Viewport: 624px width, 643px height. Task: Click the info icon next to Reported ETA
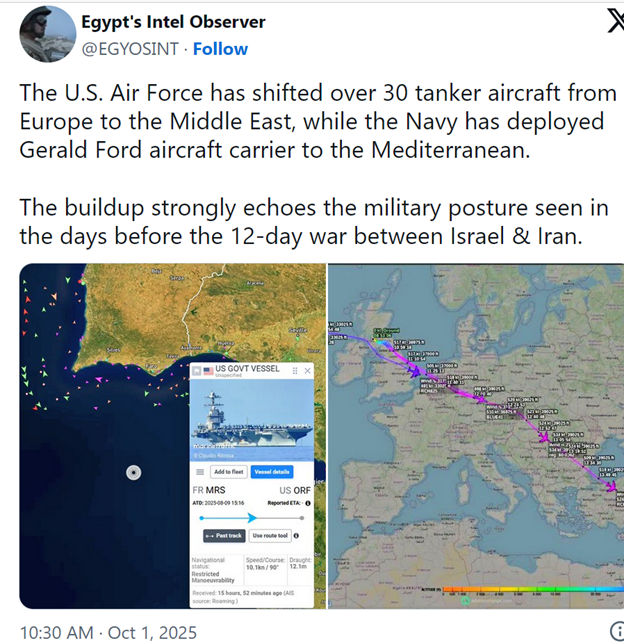click(306, 503)
